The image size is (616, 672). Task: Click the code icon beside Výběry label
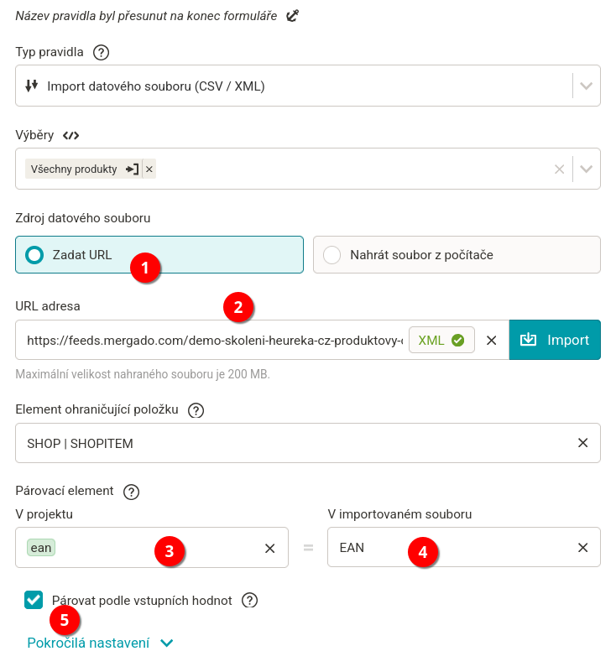(x=70, y=135)
